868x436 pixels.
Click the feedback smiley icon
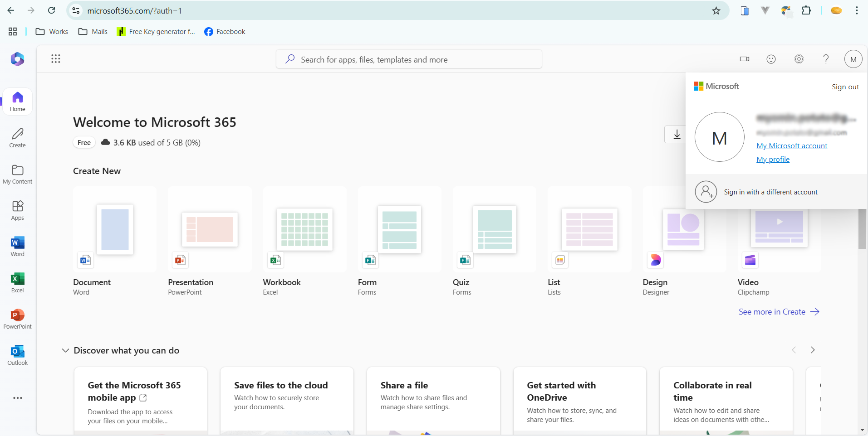[771, 59]
